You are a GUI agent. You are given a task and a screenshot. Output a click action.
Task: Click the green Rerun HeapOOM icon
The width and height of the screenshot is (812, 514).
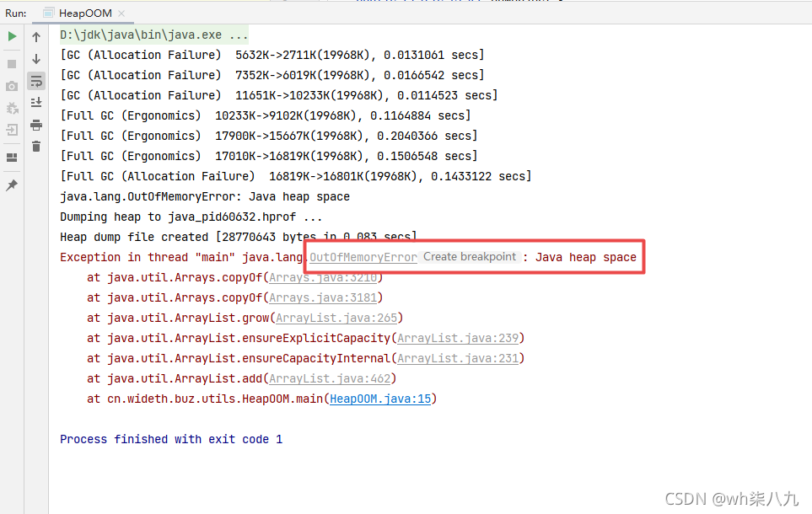(12, 36)
